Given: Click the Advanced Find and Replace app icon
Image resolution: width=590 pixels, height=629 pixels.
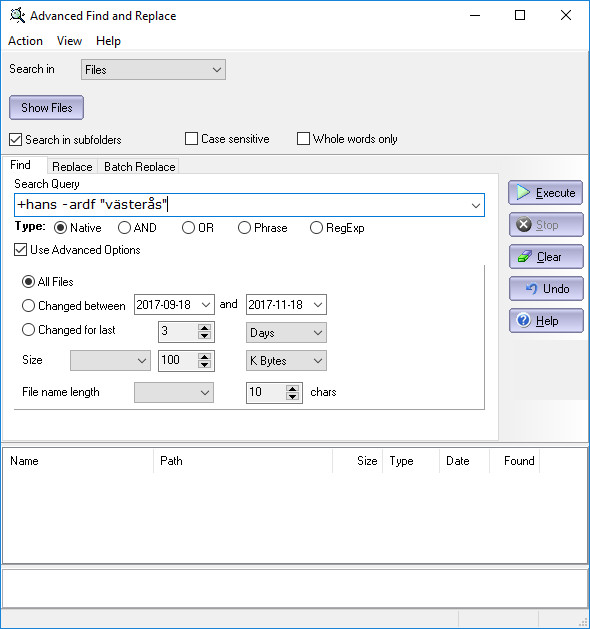Looking at the screenshot, I should [x=17, y=16].
